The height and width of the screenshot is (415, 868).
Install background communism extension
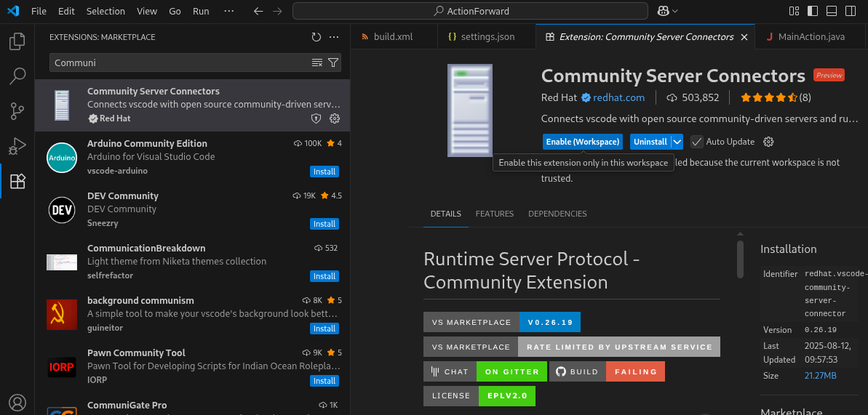(324, 329)
